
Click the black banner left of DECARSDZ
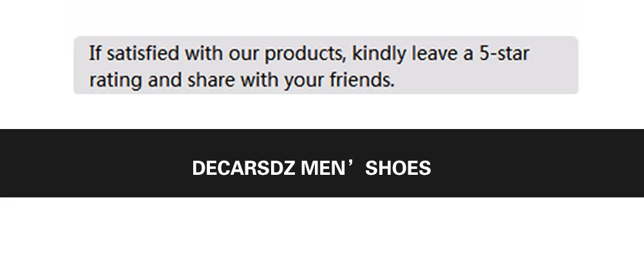pyautogui.click(x=96, y=163)
